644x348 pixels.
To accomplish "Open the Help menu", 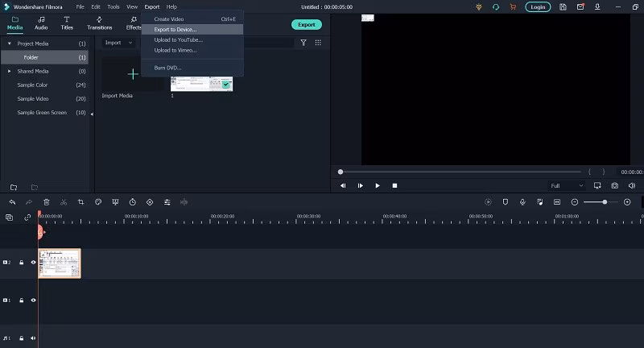I will pyautogui.click(x=171, y=7).
